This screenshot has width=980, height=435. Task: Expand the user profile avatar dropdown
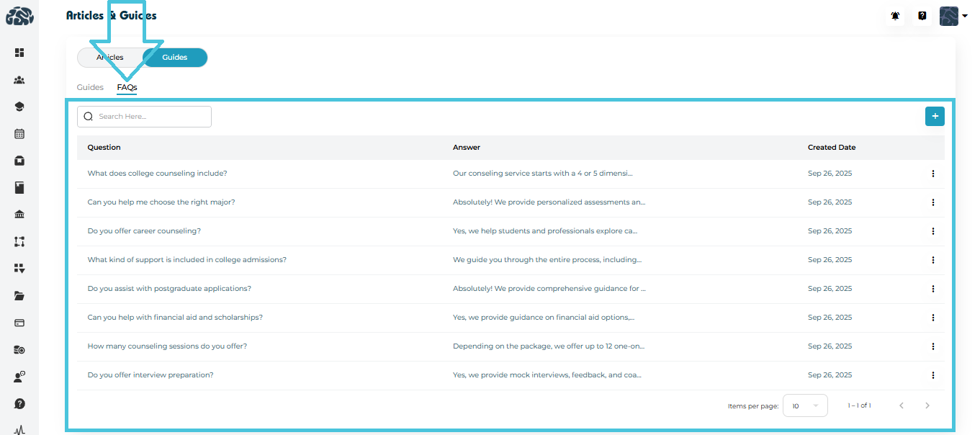(x=953, y=16)
